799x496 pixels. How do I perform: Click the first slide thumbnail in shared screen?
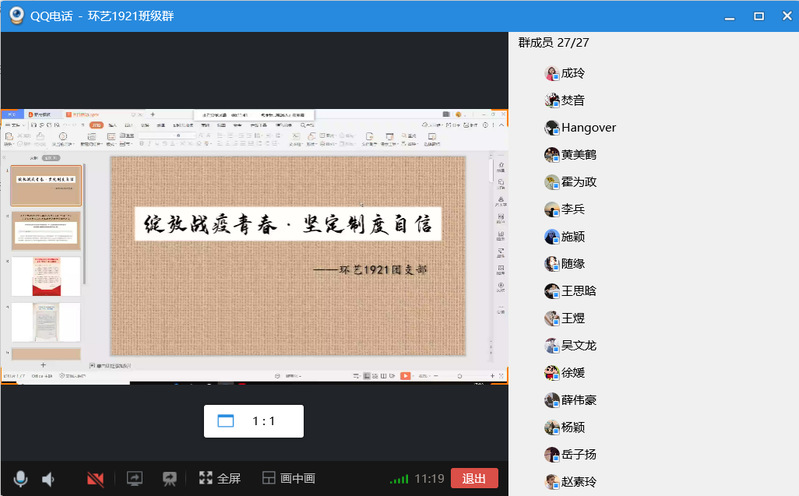pyautogui.click(x=46, y=185)
